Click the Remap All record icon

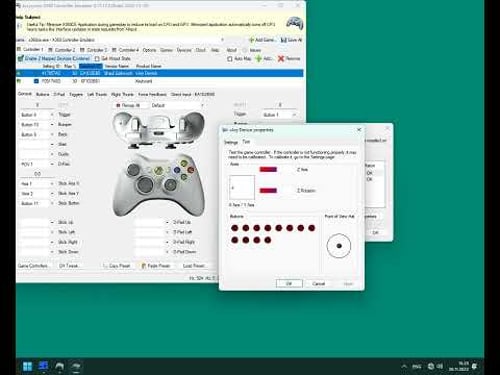pos(118,105)
